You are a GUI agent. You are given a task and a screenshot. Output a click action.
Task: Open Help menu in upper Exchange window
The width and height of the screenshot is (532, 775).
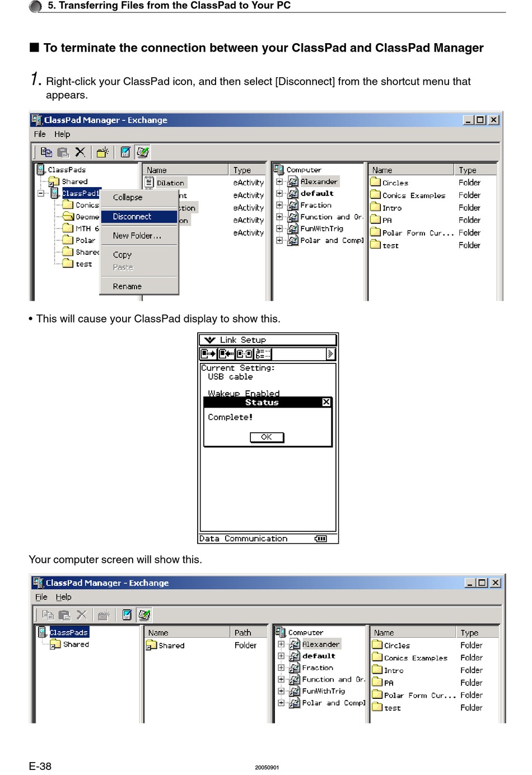click(x=62, y=134)
